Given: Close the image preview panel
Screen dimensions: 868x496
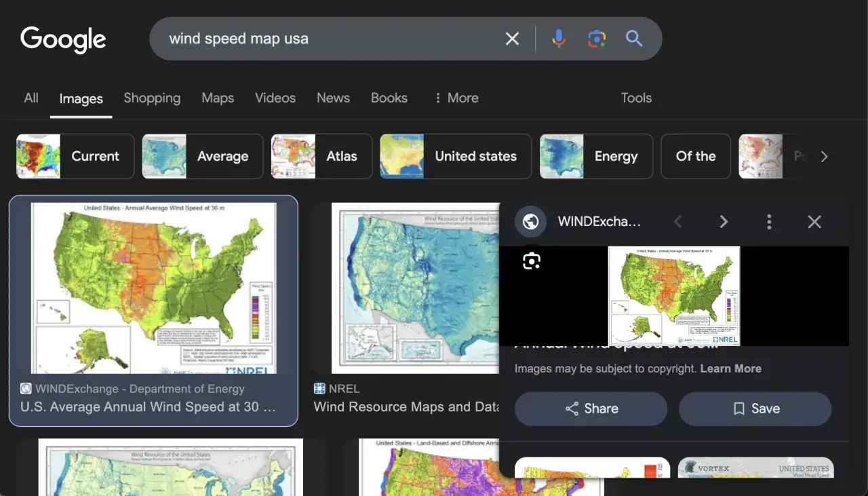Looking at the screenshot, I should [x=814, y=221].
